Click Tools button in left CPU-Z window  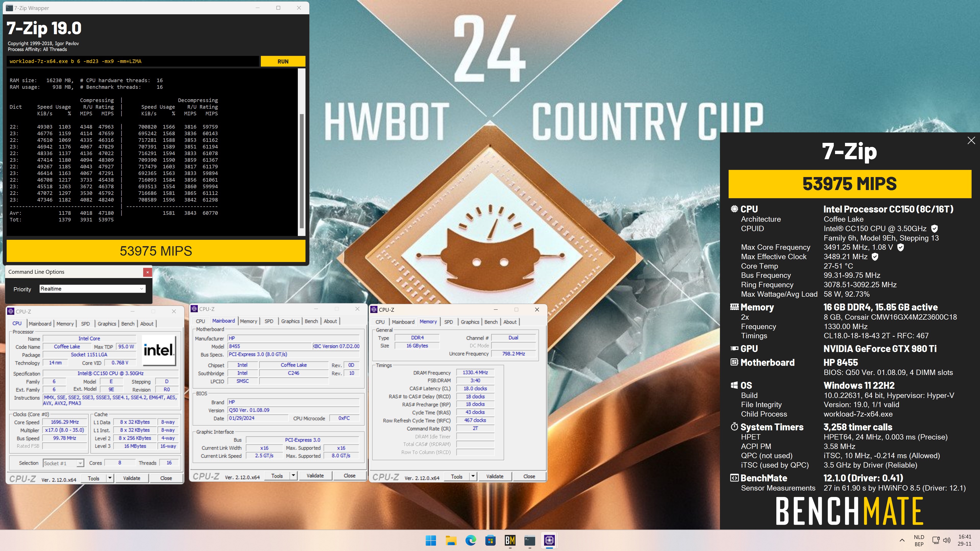94,478
